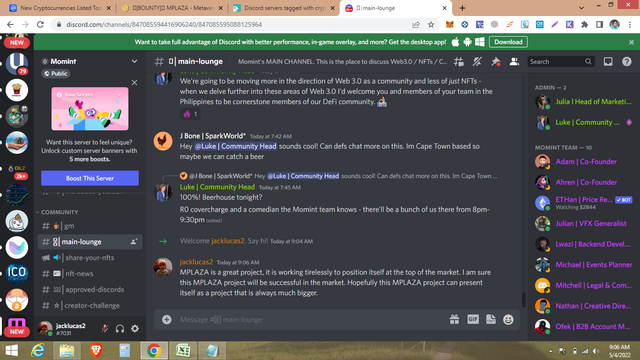
Task: Open Nathan Creative Director member profile
Action: coord(583,306)
